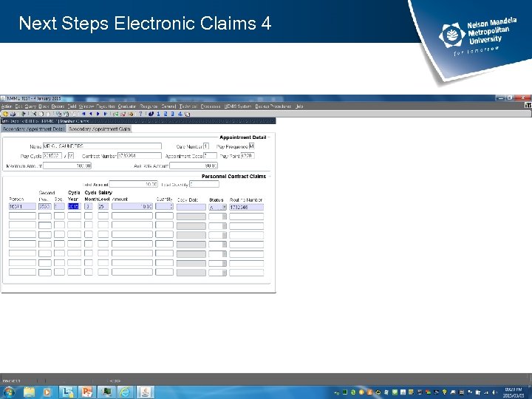Switch to Secondary Appointment Detail tab

(33, 129)
